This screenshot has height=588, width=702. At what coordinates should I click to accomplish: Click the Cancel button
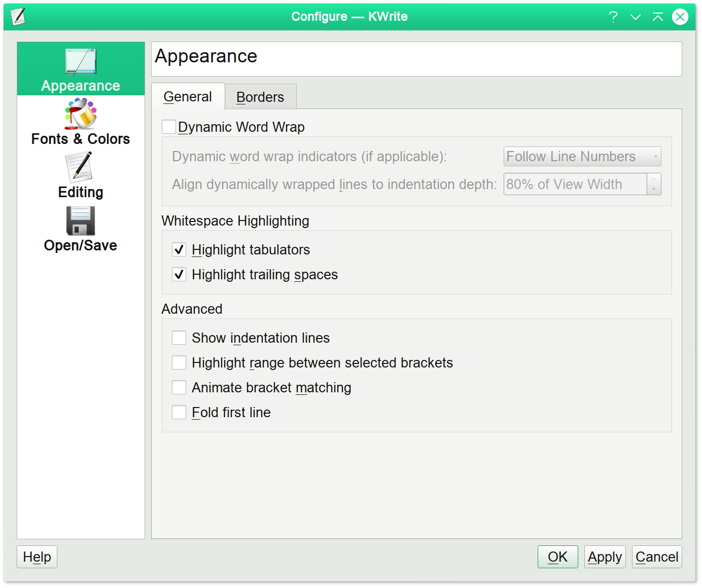(x=656, y=557)
